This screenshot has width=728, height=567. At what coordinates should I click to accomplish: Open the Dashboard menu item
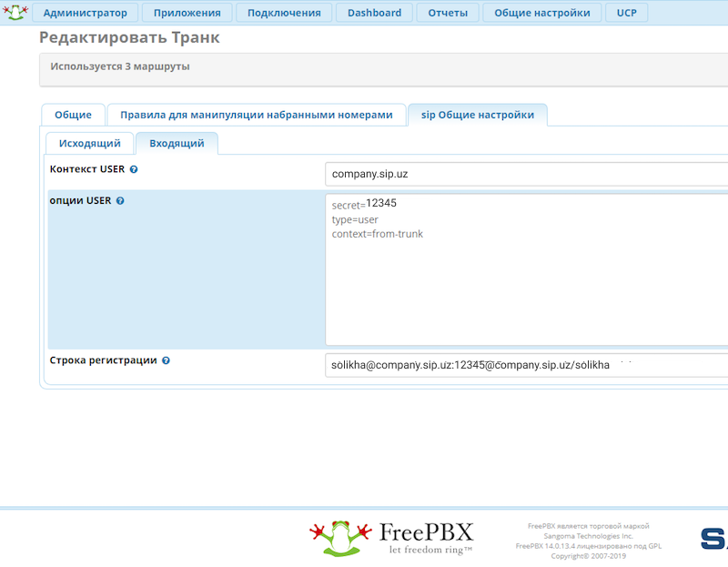(x=374, y=13)
